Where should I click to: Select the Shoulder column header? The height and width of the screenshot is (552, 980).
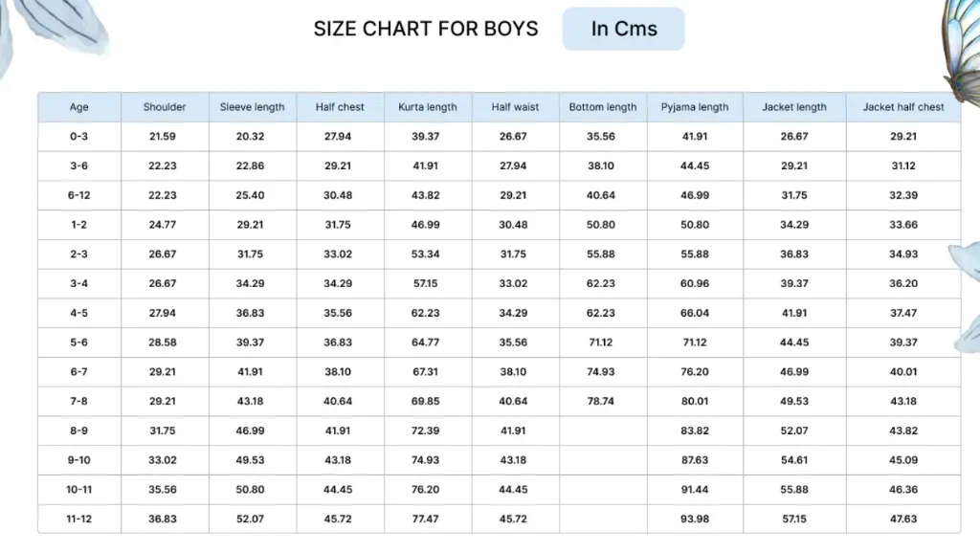165,107
